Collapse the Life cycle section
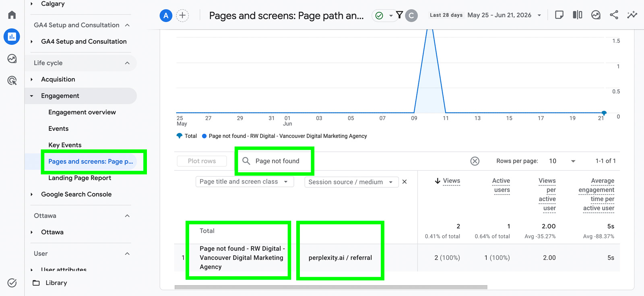Viewport: 644px width, 296px height. click(127, 63)
